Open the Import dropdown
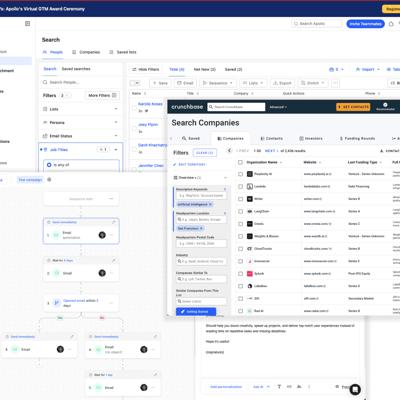The height and width of the screenshot is (400, 400). click(368, 69)
